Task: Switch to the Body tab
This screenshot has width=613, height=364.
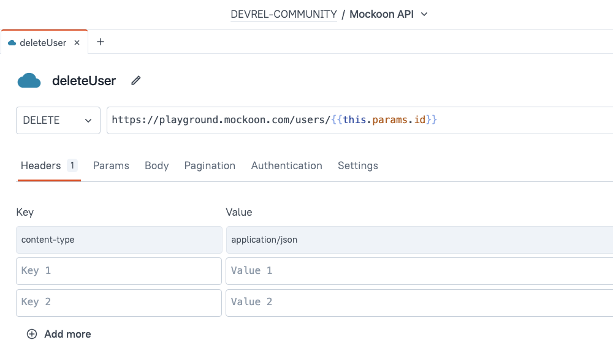Action: pos(156,165)
